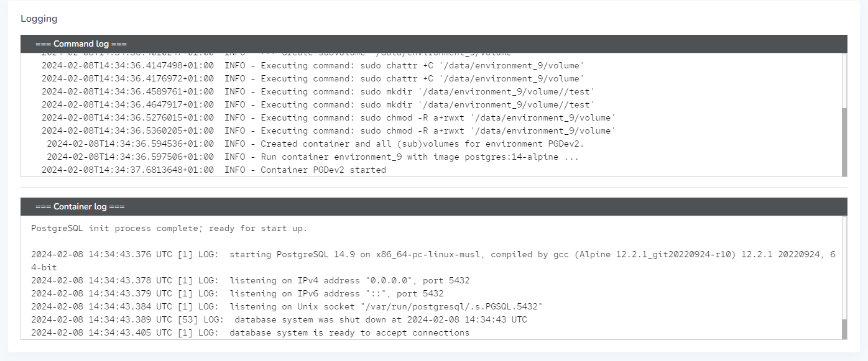Click the 'listening on IPv4 address' log line
Screen dimensions: 868x361
(x=251, y=280)
